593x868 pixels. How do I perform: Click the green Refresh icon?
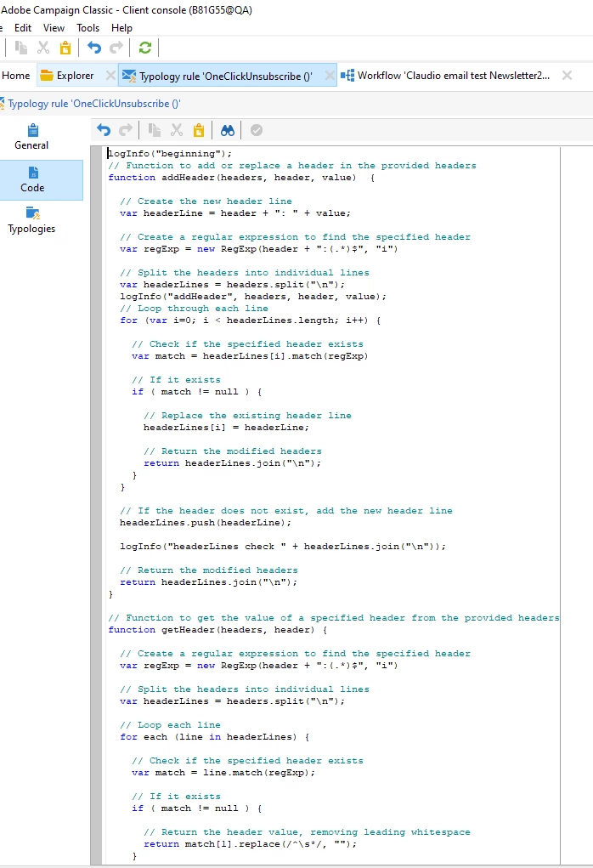(145, 48)
